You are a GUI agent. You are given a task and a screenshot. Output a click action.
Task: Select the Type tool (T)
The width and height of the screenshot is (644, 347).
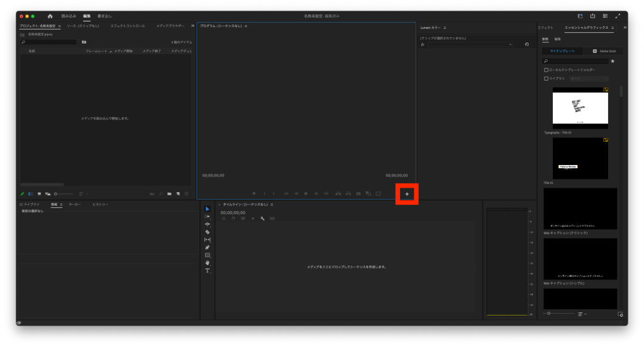tap(208, 270)
